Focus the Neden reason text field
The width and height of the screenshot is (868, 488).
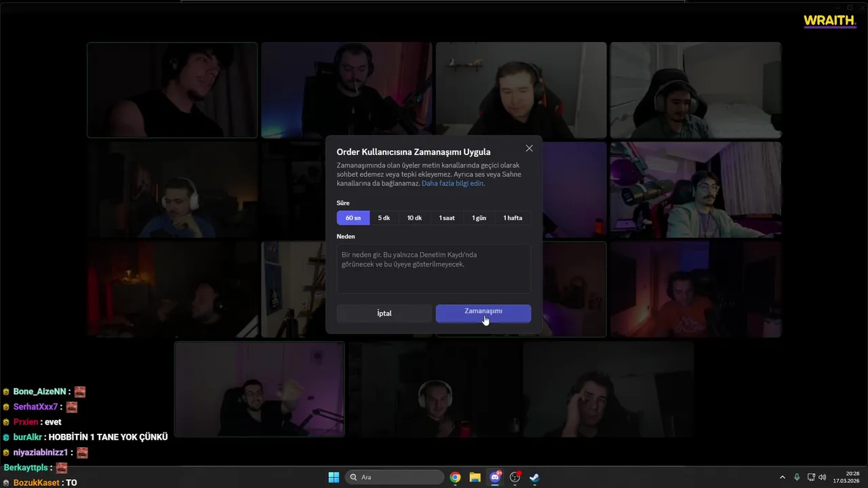[x=433, y=268]
